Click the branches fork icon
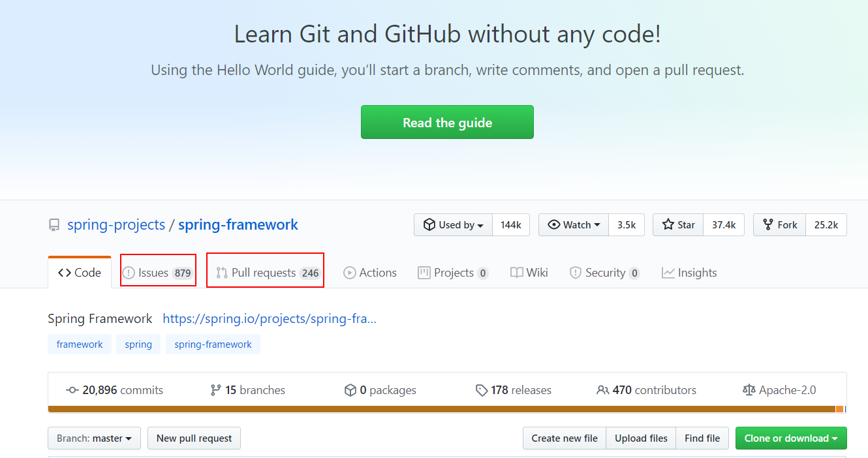 (x=215, y=390)
